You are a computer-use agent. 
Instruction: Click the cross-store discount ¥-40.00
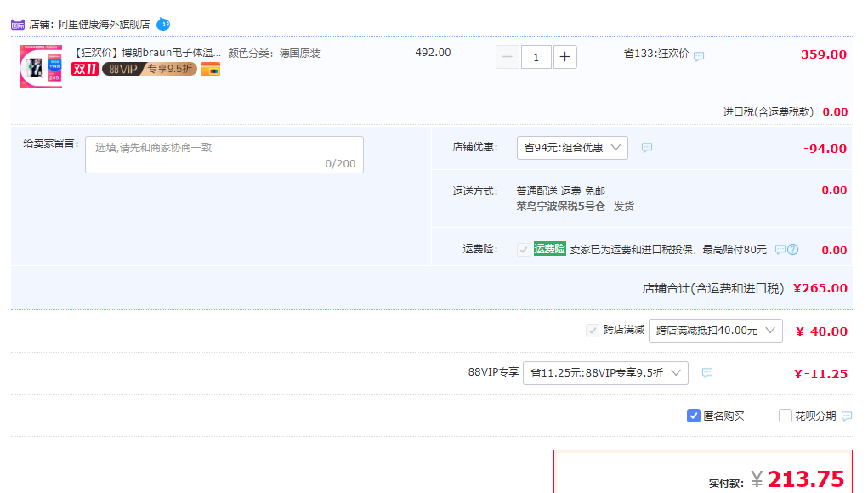821,331
